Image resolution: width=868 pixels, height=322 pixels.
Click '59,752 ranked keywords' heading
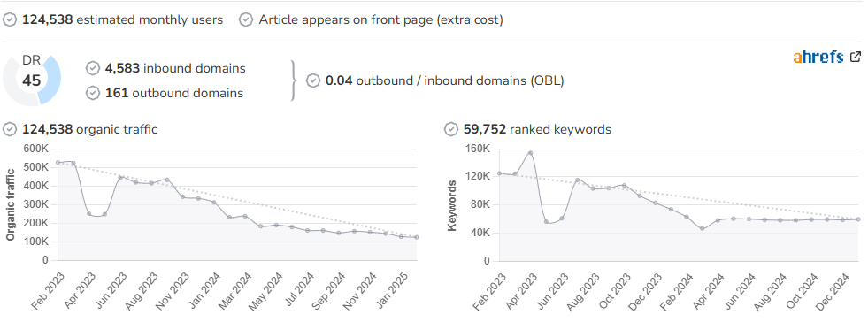point(537,129)
